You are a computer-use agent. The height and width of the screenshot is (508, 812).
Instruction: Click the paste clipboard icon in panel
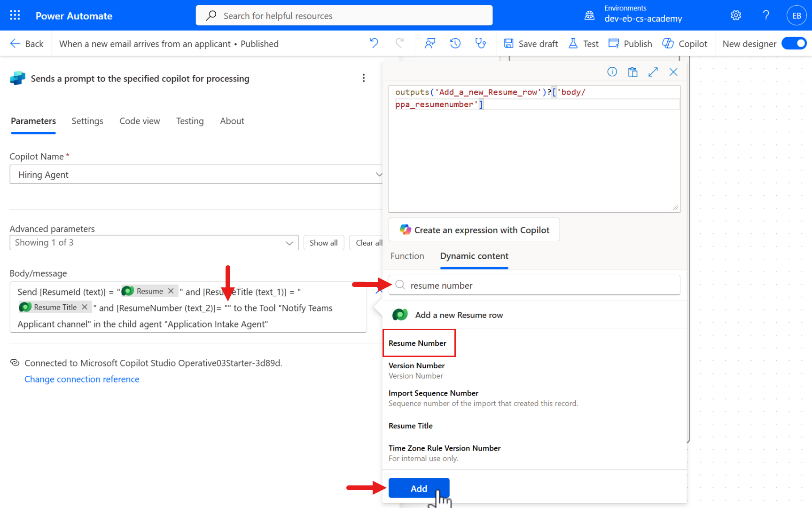(x=632, y=72)
